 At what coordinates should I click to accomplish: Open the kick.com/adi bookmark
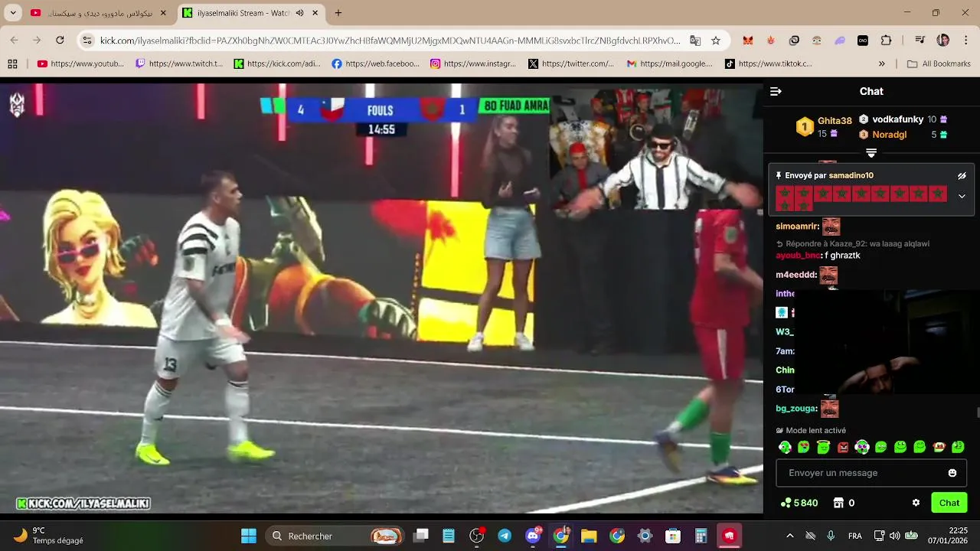tap(277, 64)
